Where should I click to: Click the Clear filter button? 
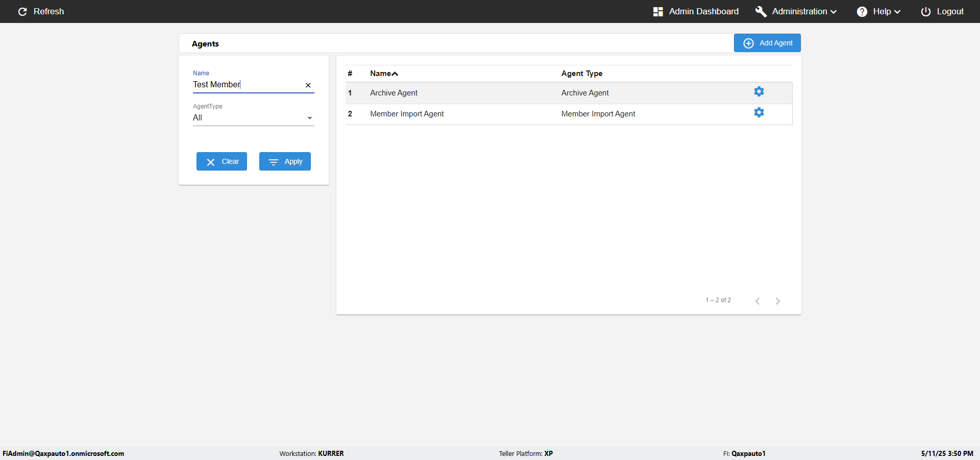point(222,161)
